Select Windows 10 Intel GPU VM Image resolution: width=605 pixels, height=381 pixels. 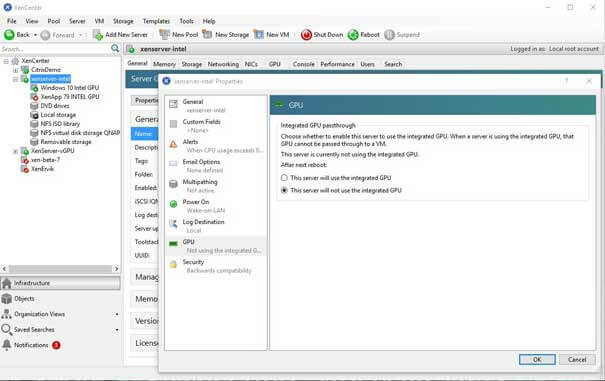[x=69, y=88]
